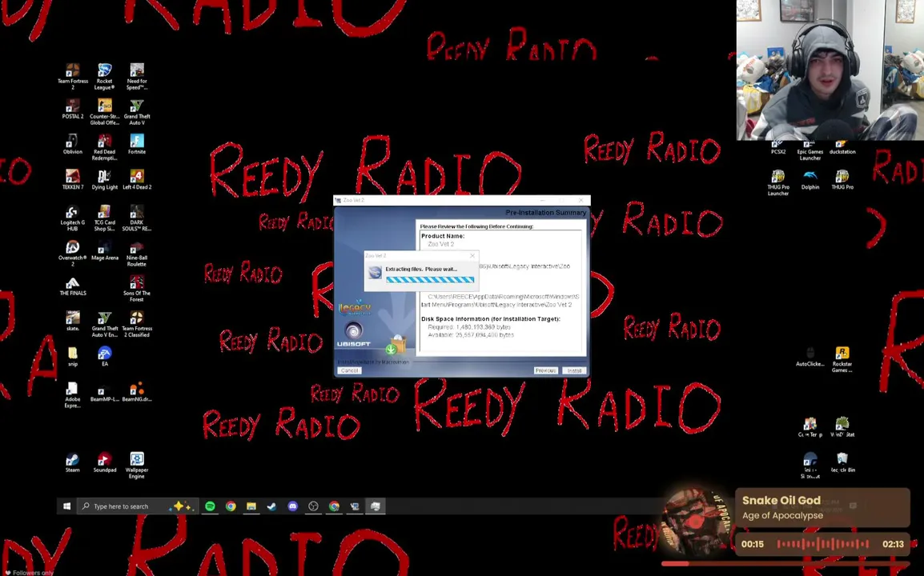Screen dimensions: 924x576
Task: Open Discord from the taskbar
Action: (x=292, y=506)
